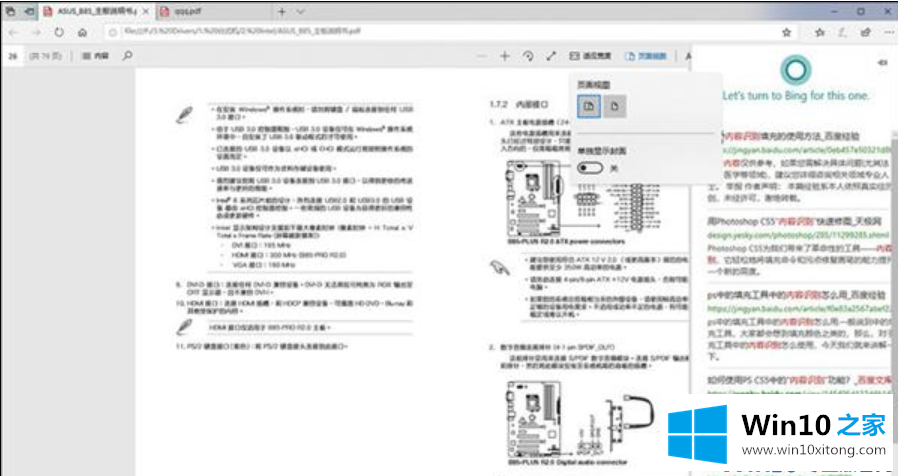Add notes with the pen icon

pyautogui.click(x=842, y=32)
